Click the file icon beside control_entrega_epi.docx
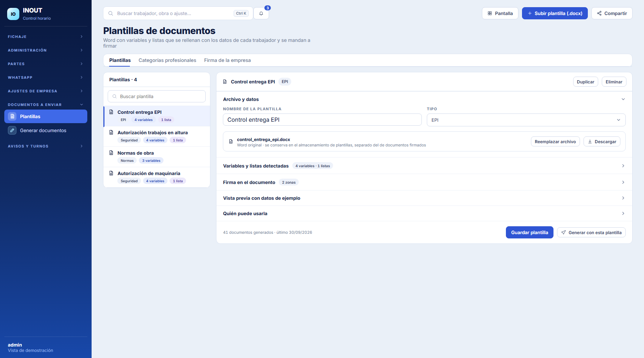Image resolution: width=644 pixels, height=358 pixels. (231, 142)
